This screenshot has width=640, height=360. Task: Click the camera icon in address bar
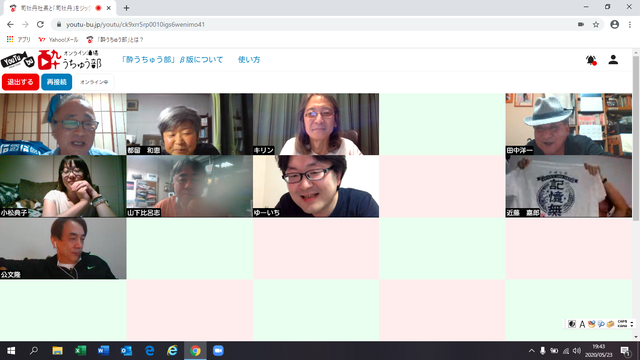[x=581, y=24]
